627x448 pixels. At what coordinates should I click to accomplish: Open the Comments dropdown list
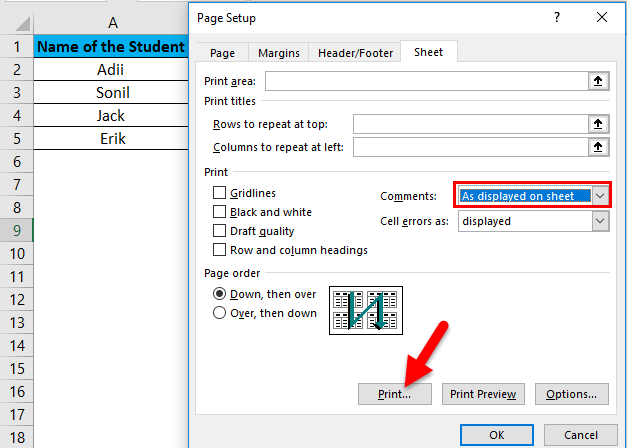point(600,196)
